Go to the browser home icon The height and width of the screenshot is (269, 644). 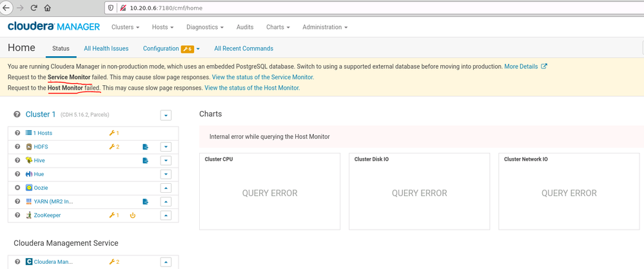click(x=48, y=7)
